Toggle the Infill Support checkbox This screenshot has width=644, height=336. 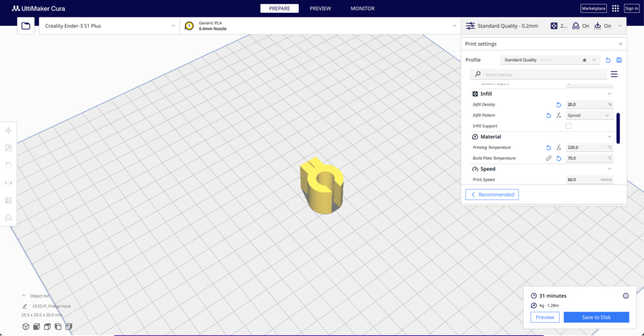pos(569,126)
